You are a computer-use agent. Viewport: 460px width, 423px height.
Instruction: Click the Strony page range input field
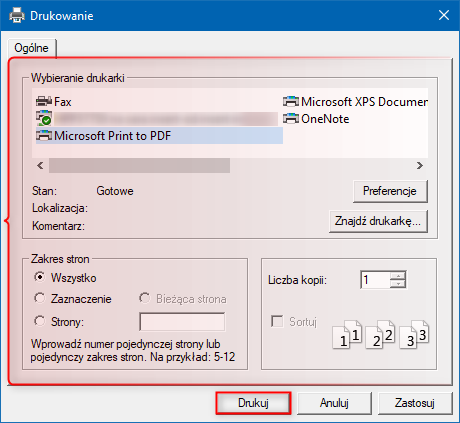click(x=182, y=322)
